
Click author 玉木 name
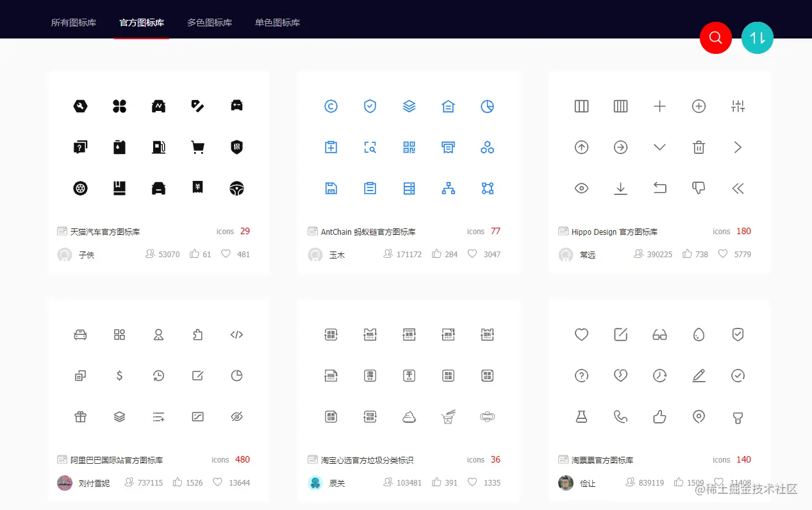[337, 255]
